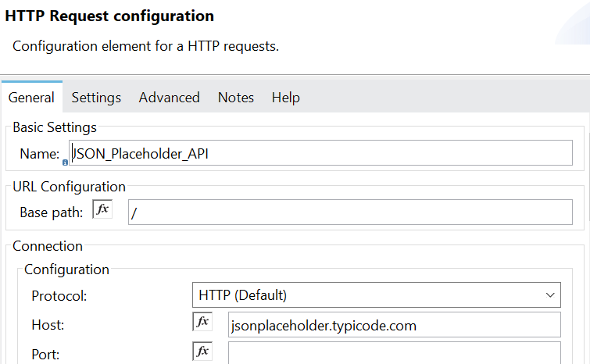Click 'Configuration element for a HTTP requests.' text
This screenshot has height=364, width=590.
(x=145, y=46)
